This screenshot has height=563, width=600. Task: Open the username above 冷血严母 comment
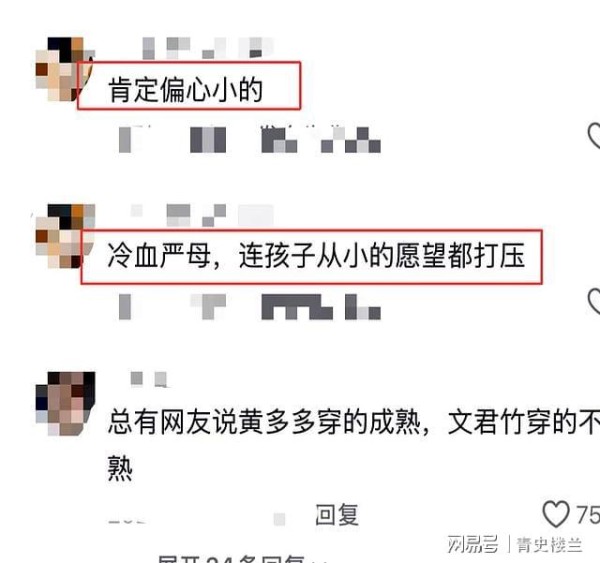[202, 215]
